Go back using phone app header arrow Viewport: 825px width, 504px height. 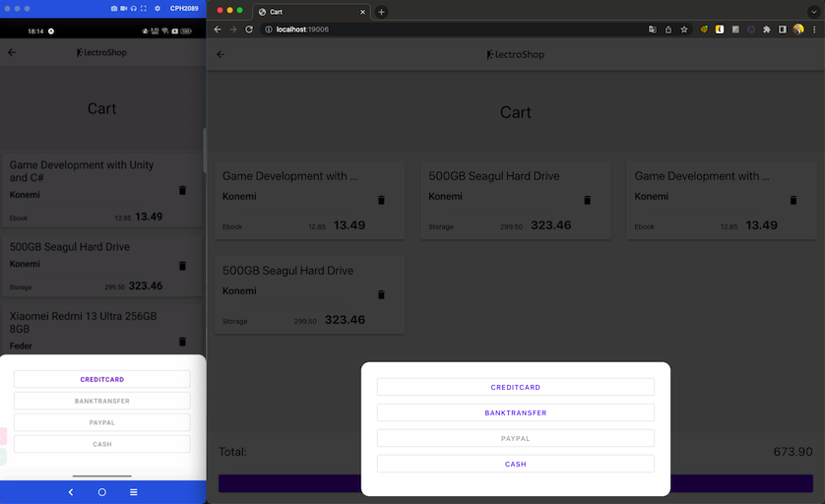pyautogui.click(x=12, y=52)
